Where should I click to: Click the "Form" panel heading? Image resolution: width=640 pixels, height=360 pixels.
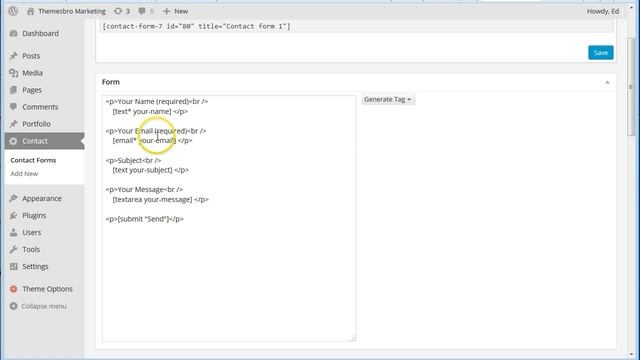pyautogui.click(x=111, y=82)
